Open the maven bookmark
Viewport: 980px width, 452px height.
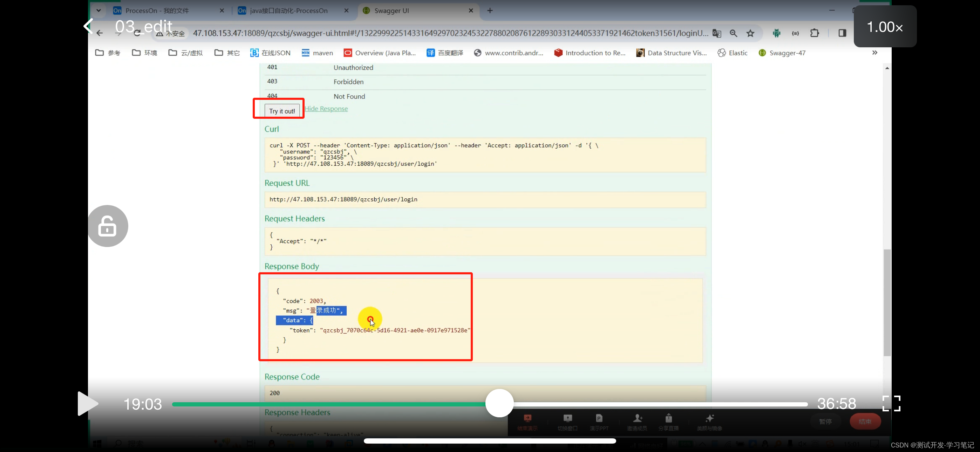click(317, 53)
